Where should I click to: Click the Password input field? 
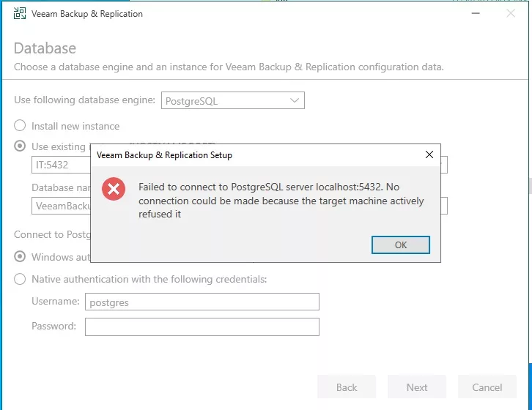pyautogui.click(x=202, y=327)
